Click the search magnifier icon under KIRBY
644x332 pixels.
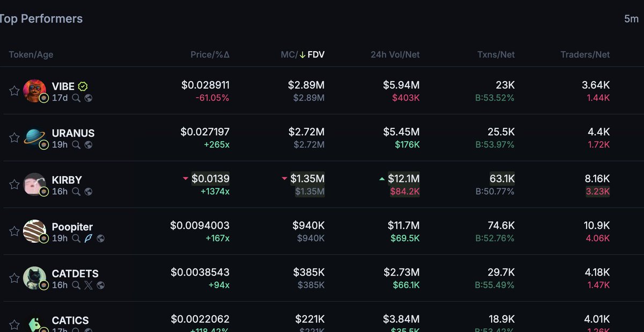tap(76, 192)
